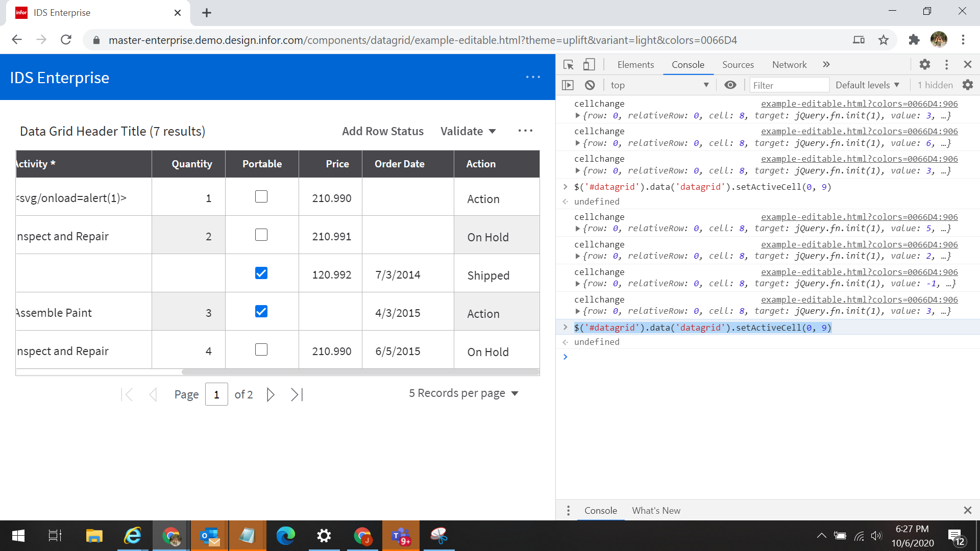980x551 pixels.
Task: Click the console Filter input field
Action: (789, 85)
